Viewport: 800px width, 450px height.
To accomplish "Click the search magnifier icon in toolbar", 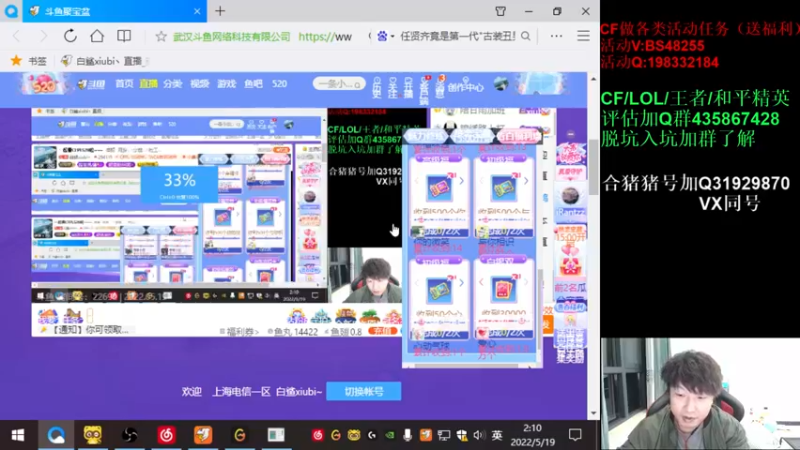I will click(x=526, y=36).
